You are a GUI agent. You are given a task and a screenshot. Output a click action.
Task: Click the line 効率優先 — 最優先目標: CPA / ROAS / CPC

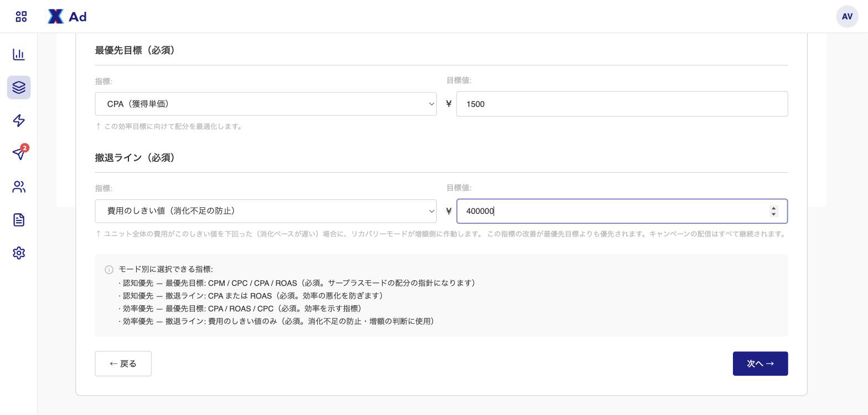(242, 309)
